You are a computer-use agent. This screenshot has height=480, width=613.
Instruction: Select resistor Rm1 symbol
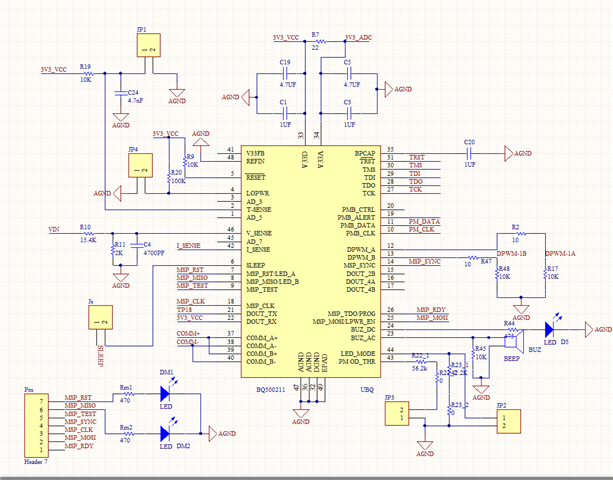127,394
